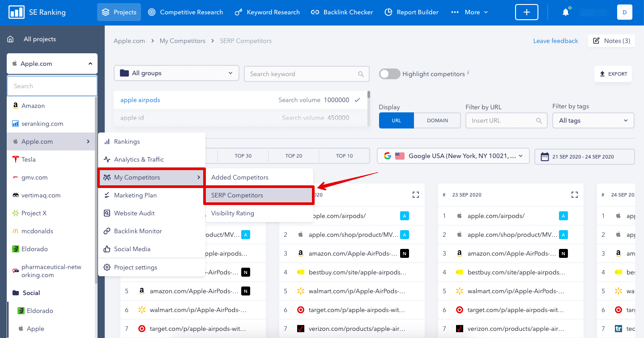Open Competitive Research in top navigation
Screen dimensions: 644x338
click(x=185, y=12)
